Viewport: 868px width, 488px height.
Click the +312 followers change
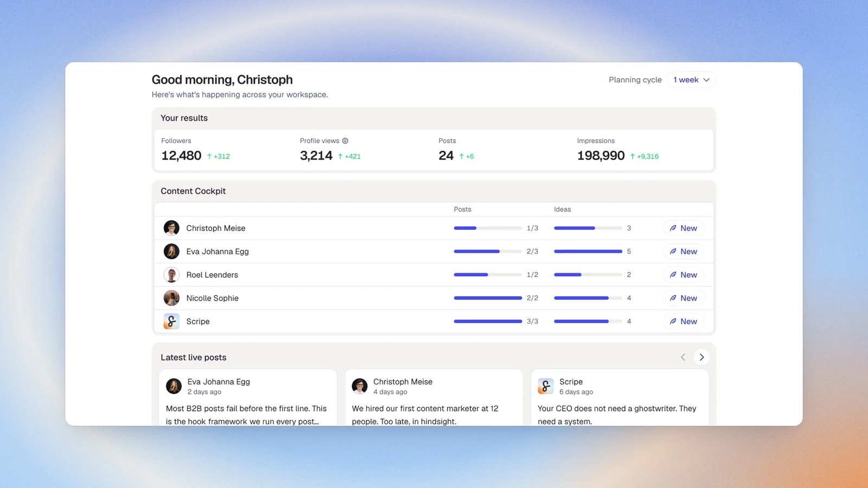pos(219,156)
